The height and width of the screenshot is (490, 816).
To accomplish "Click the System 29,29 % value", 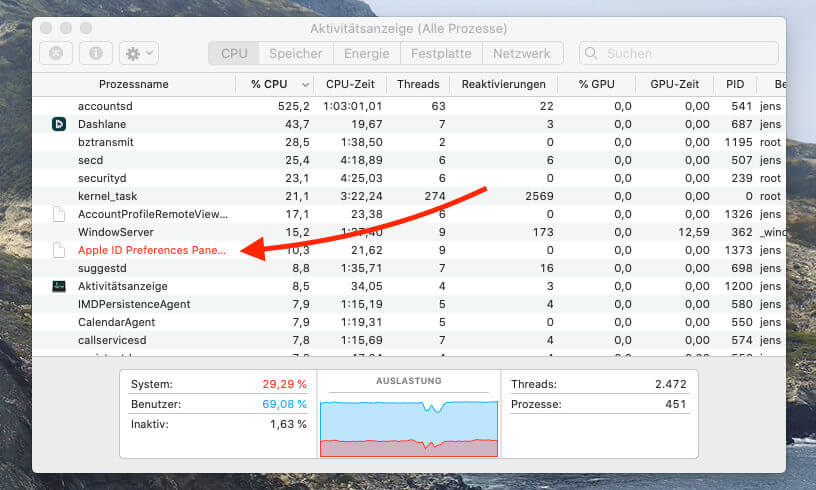I will (284, 384).
